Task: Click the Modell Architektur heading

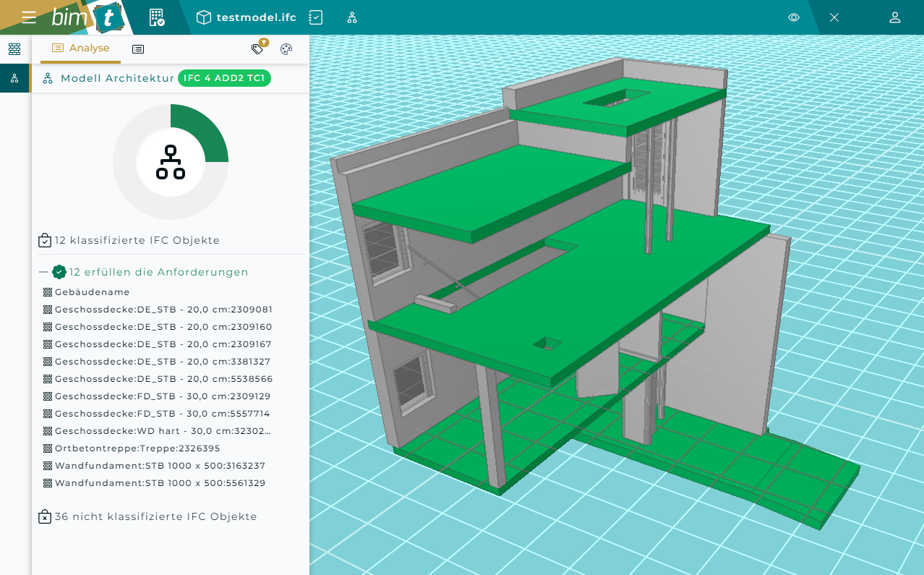Action: click(117, 78)
